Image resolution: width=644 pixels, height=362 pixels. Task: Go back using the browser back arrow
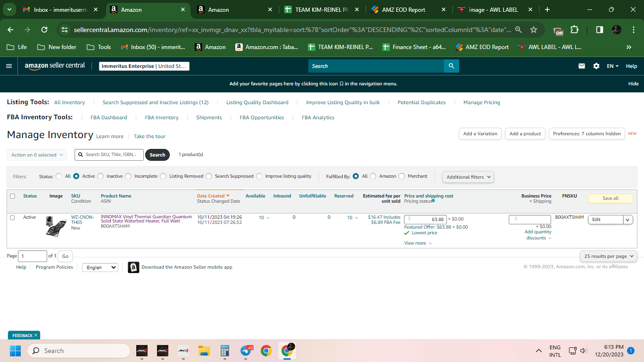point(11,30)
